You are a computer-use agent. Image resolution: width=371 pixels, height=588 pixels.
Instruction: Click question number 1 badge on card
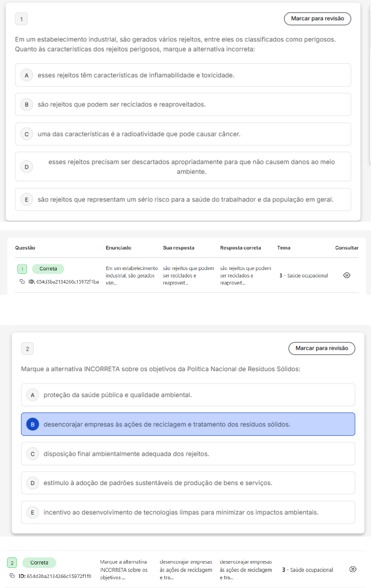tap(21, 19)
